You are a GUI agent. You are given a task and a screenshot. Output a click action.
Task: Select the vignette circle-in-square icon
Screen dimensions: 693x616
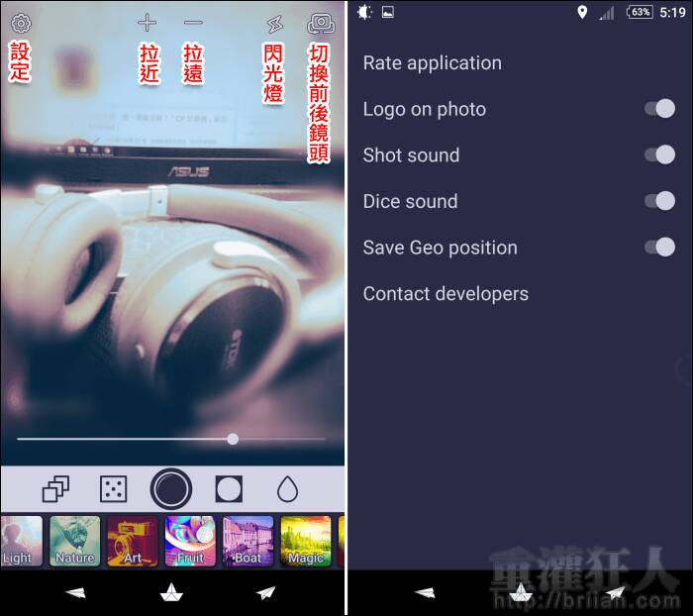[229, 489]
